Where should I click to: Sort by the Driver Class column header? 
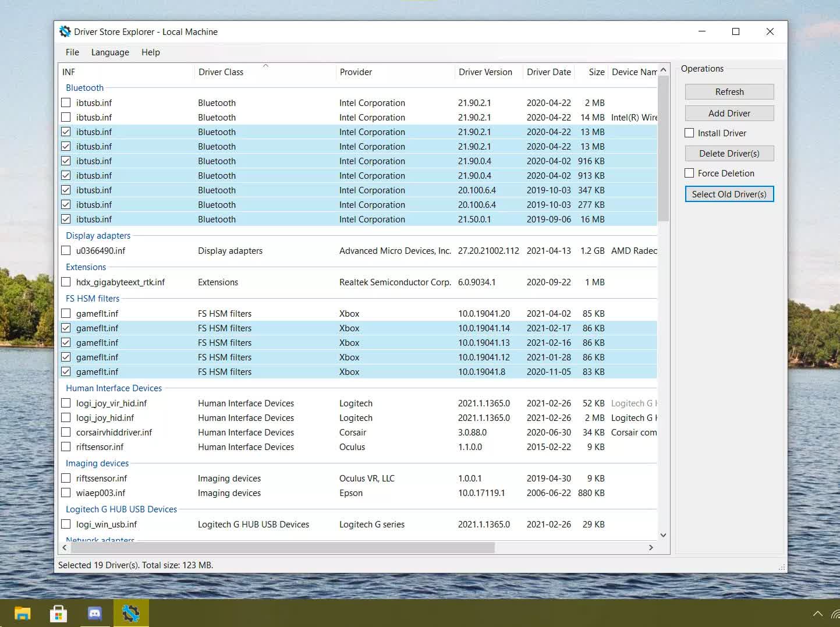click(221, 72)
